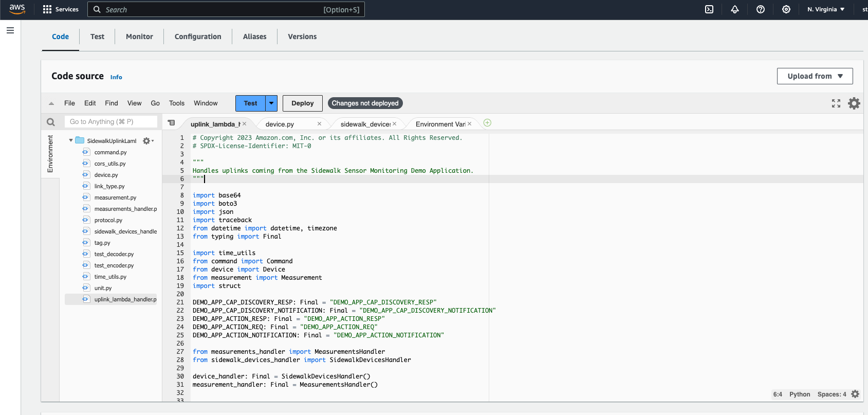The image size is (868, 415).
Task: Open link_type.py in the file tree
Action: click(109, 186)
